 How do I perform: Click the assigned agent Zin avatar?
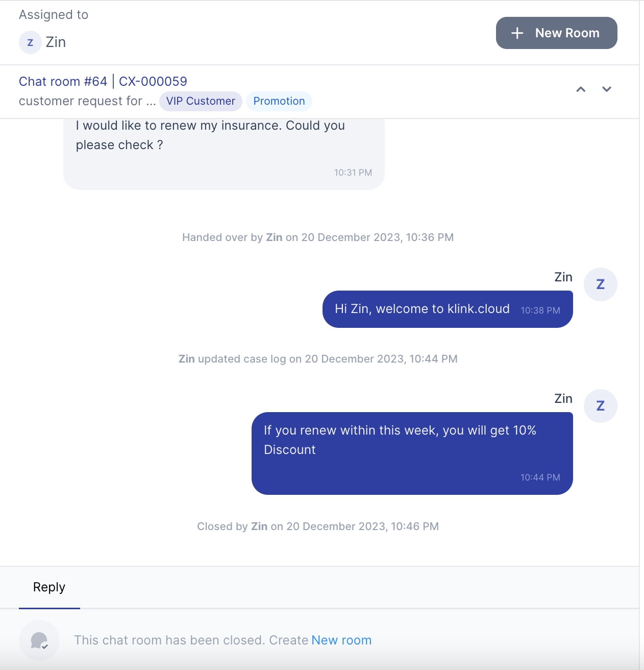coord(30,42)
